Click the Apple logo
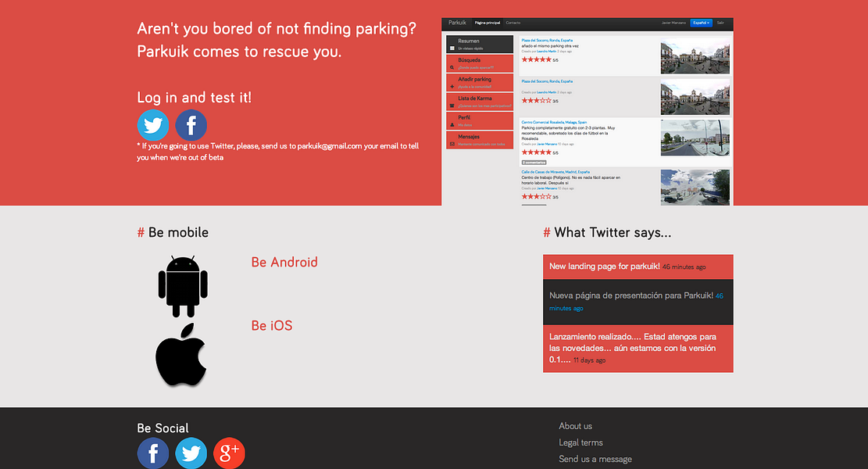868x469 pixels. coord(181,354)
